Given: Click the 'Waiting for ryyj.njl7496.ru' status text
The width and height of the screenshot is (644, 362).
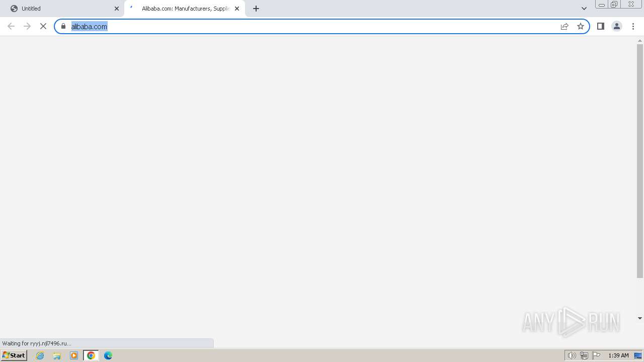Looking at the screenshot, I should point(37,343).
